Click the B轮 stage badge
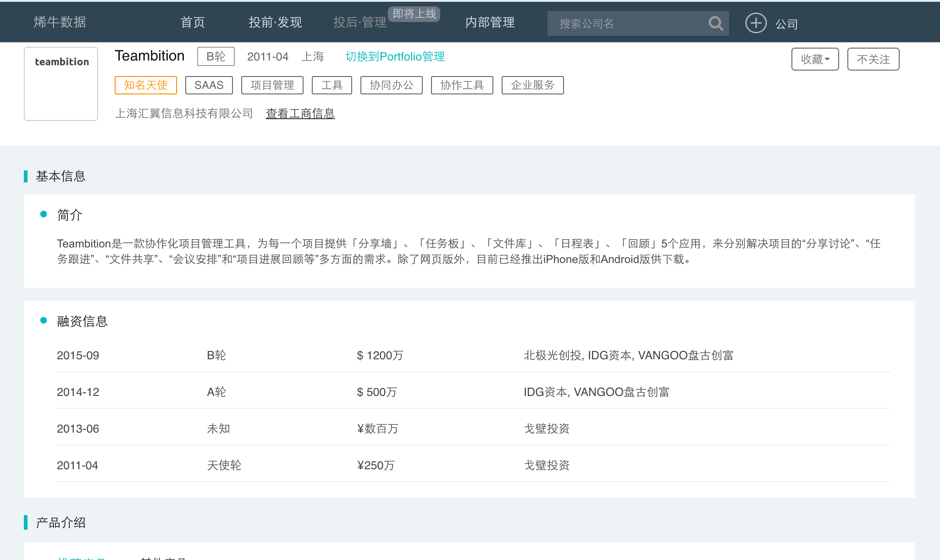 click(216, 56)
